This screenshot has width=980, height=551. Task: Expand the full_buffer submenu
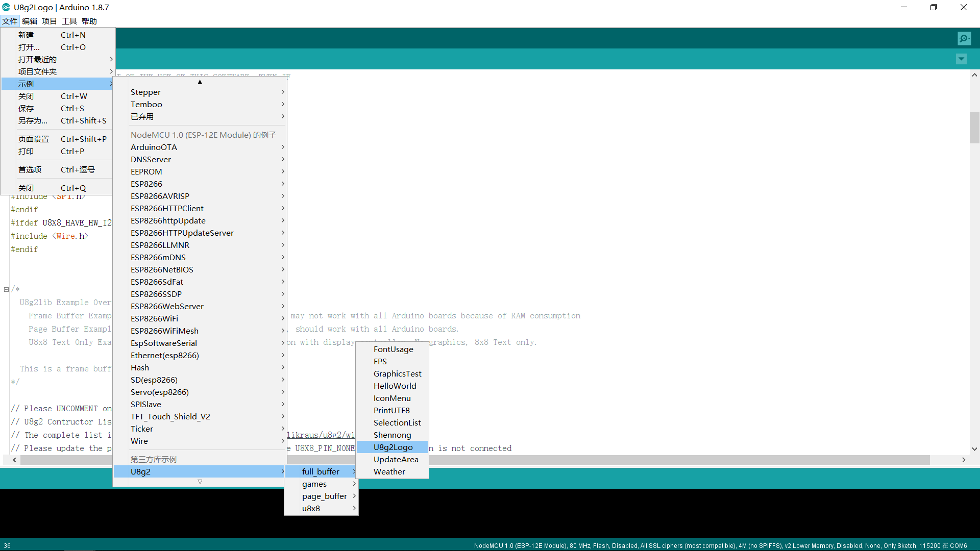click(x=320, y=471)
